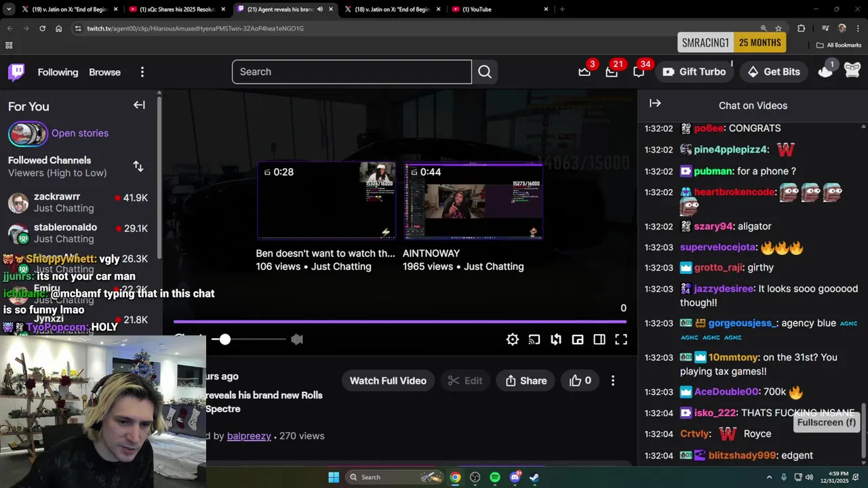Switch to the (1) YouTube tab
Image resolution: width=868 pixels, height=488 pixels.
coord(500,9)
